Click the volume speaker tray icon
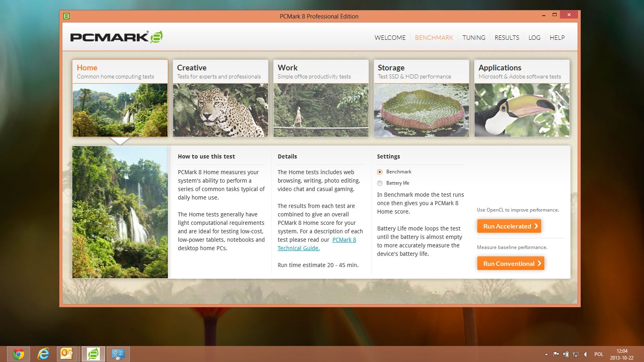644x362 pixels. click(586, 354)
